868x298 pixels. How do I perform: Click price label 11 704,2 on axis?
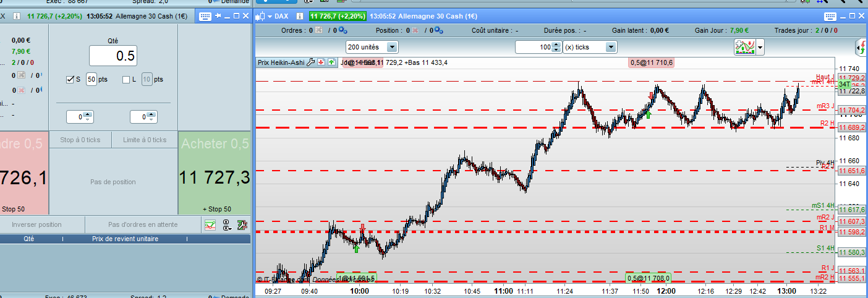[x=852, y=110]
